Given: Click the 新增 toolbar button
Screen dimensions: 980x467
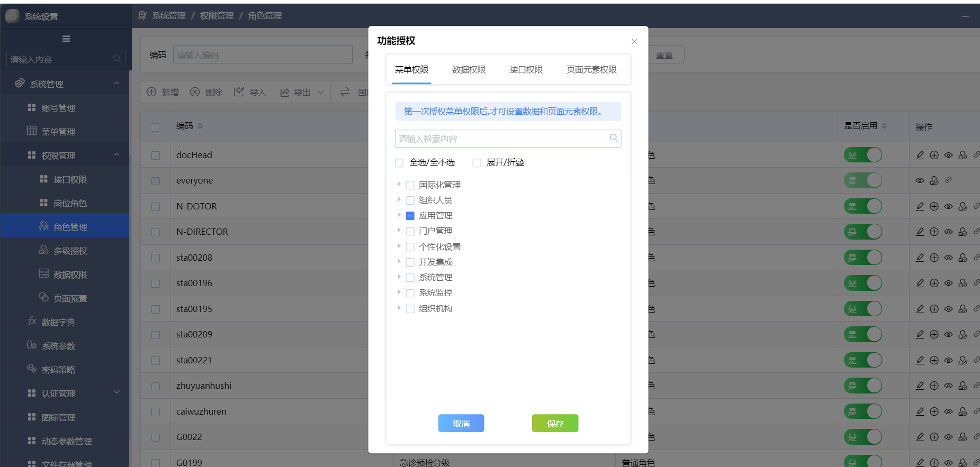Looking at the screenshot, I should 163,92.
